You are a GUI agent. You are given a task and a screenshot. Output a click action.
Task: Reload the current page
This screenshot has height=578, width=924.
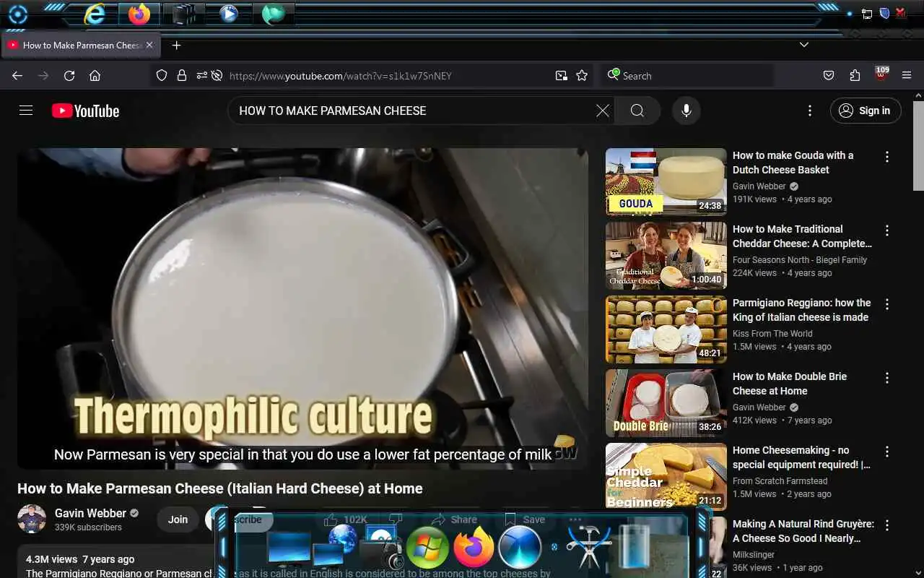[69, 76]
